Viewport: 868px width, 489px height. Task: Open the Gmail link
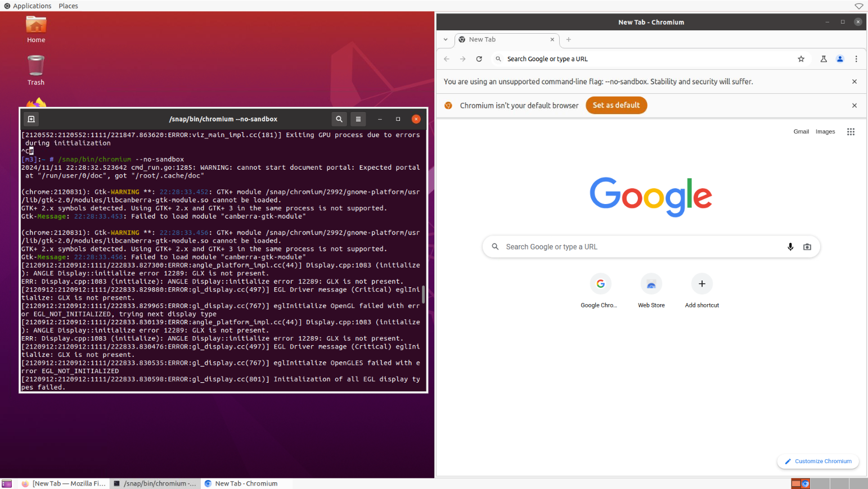point(801,132)
